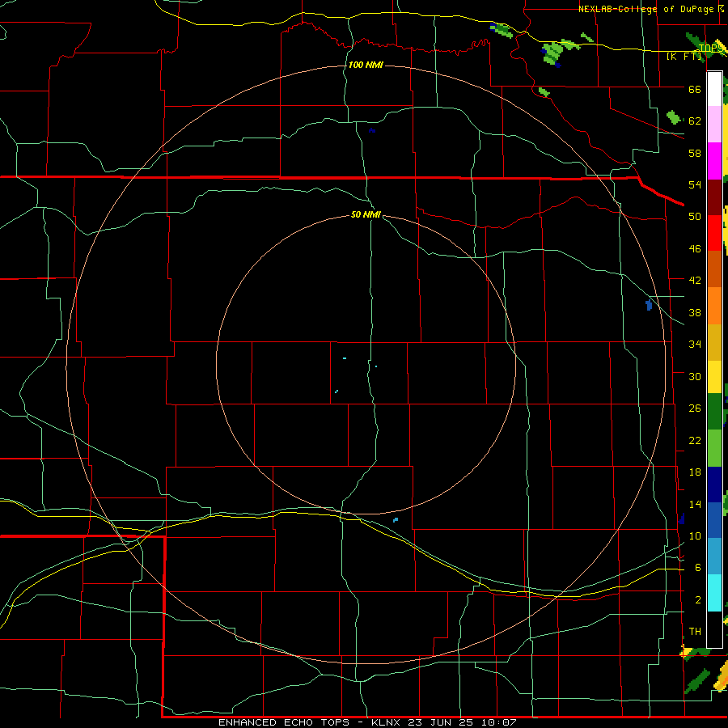This screenshot has width=728, height=728.
Task: Click the gold mustard legend swatch
Action: (x=714, y=342)
